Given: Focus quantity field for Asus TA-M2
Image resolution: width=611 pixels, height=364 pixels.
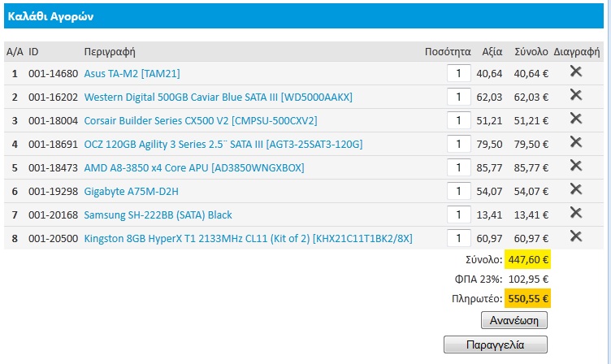Looking at the screenshot, I should [x=458, y=73].
